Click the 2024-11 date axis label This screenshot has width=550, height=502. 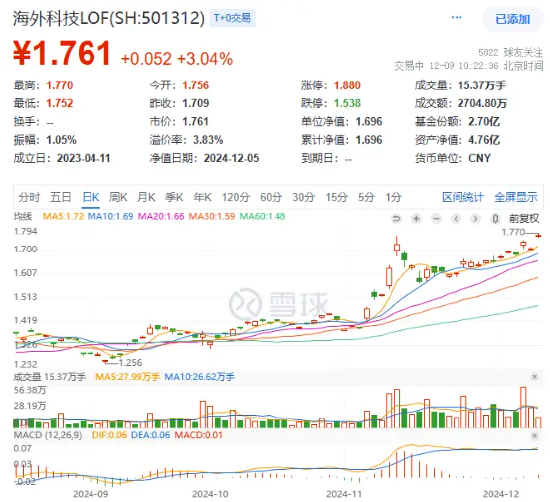[x=344, y=494]
